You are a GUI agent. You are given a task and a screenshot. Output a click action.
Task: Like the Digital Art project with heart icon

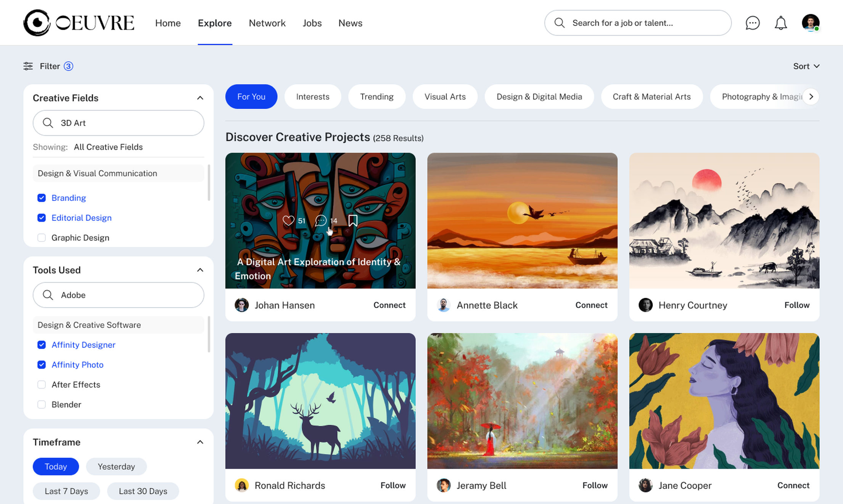pos(288,221)
